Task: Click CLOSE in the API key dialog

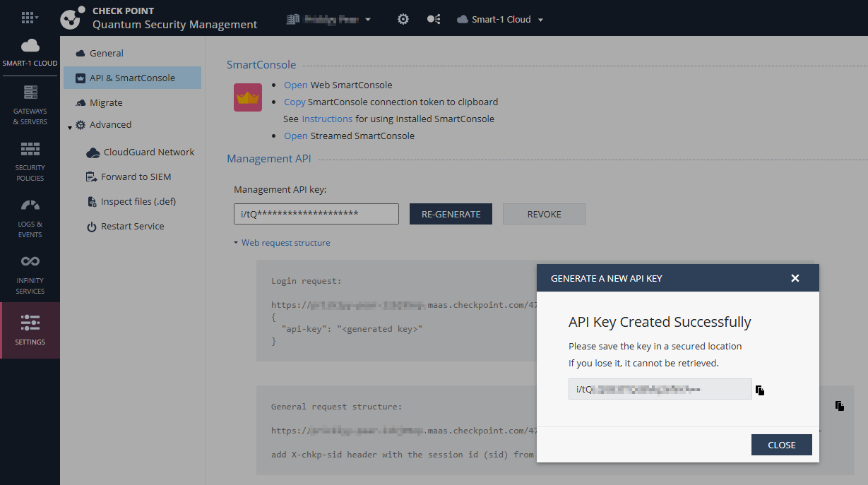Action: (x=781, y=445)
